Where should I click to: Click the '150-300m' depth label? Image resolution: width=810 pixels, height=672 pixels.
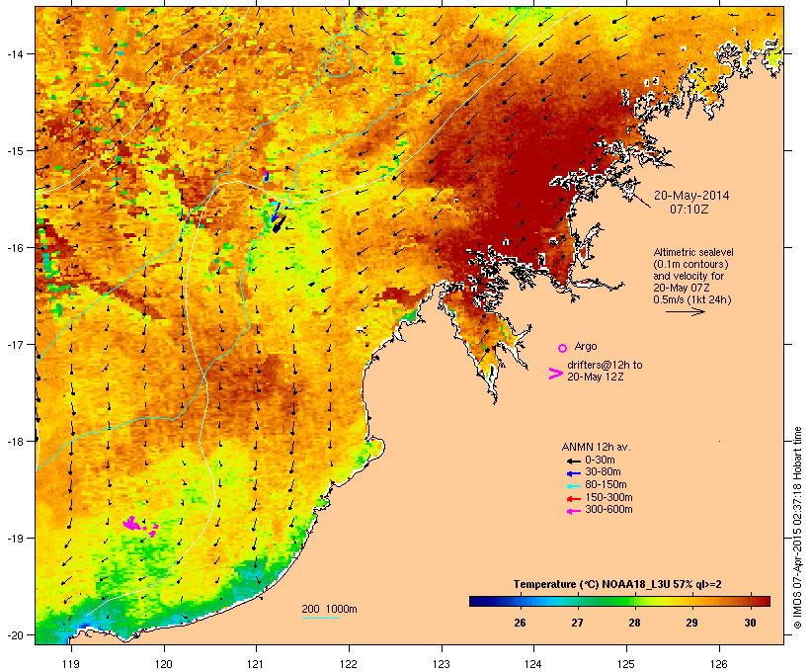(x=608, y=497)
